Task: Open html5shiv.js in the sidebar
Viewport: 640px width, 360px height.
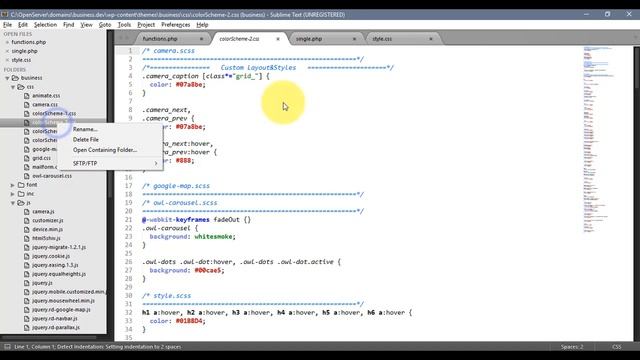Action: point(46,238)
